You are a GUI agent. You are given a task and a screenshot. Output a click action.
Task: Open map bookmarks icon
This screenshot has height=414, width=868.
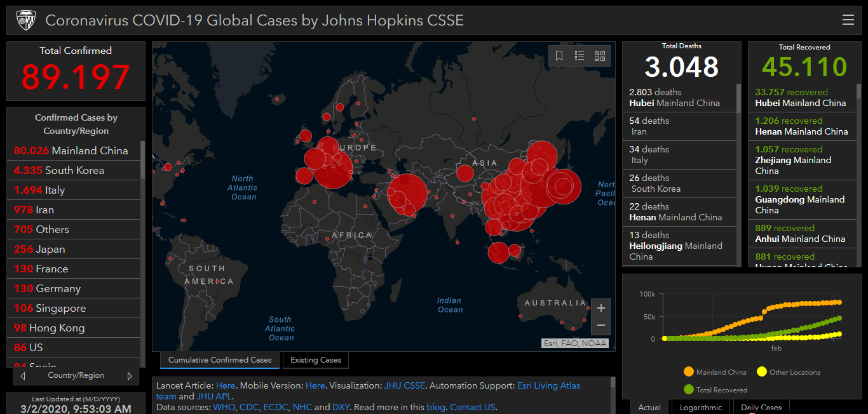(x=559, y=56)
